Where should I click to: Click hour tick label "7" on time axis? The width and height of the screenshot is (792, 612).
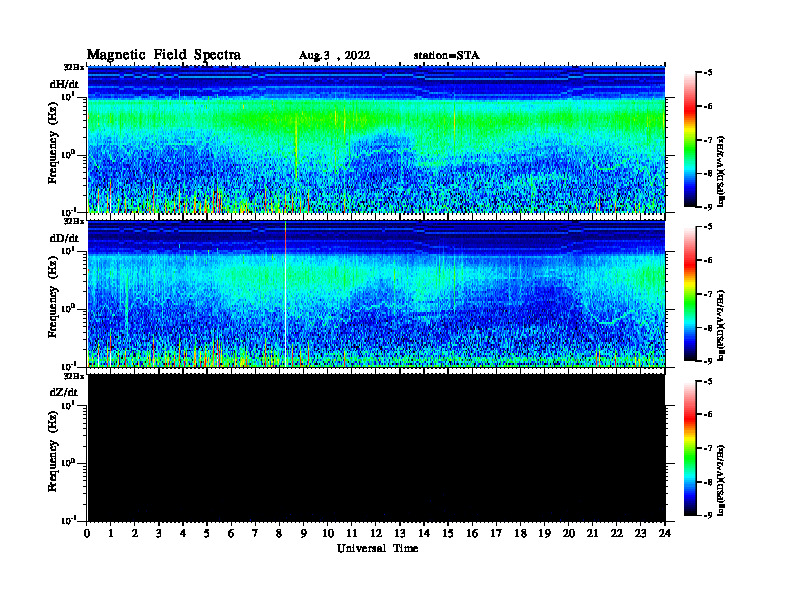(255, 533)
